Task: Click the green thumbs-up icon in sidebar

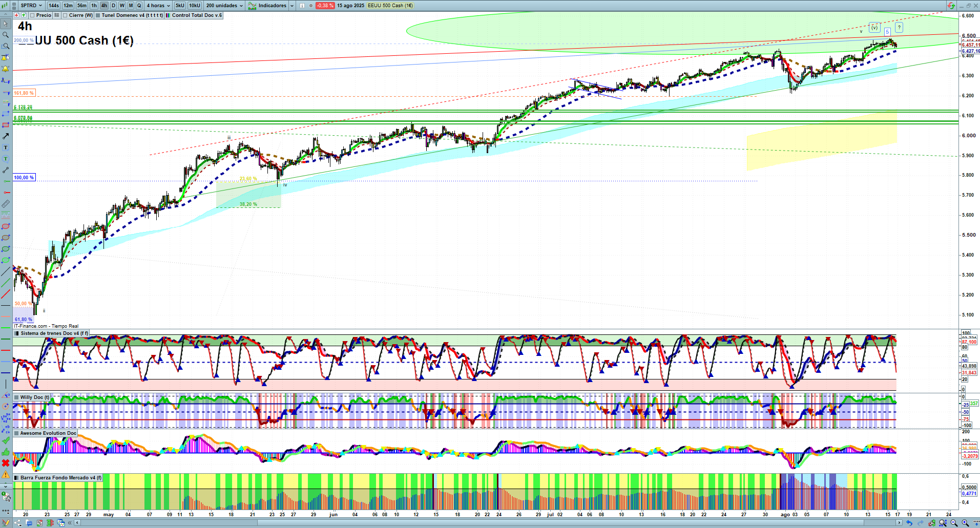Action: 6,452
